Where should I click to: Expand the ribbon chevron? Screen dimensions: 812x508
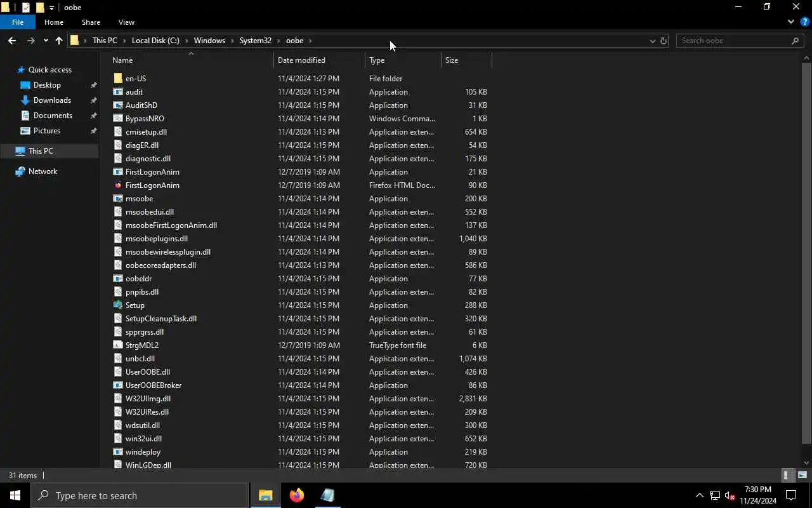[x=791, y=22]
